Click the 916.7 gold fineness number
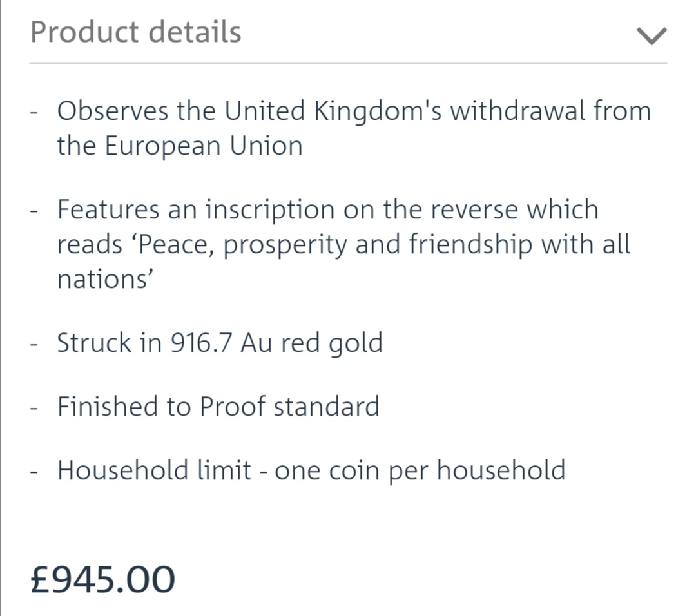The width and height of the screenshot is (696, 616). tap(201, 343)
